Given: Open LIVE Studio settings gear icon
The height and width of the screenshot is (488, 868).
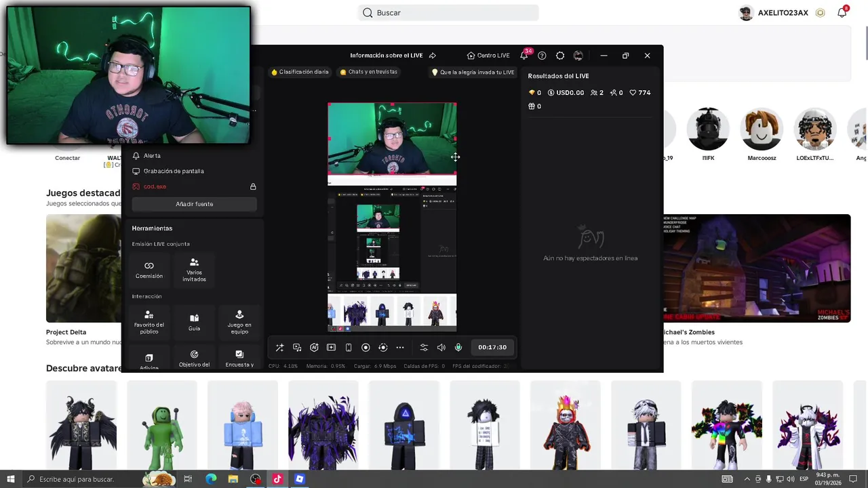Looking at the screenshot, I should point(560,56).
